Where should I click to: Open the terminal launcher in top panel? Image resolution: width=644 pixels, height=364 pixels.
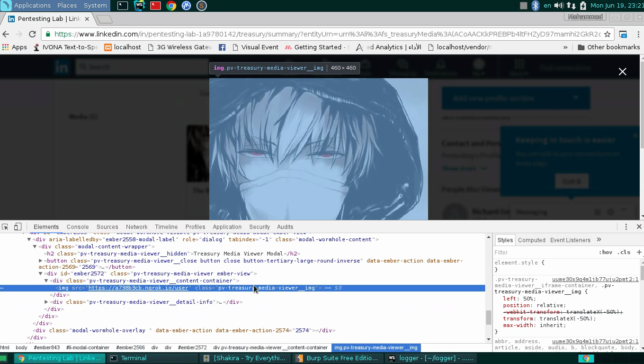click(123, 6)
